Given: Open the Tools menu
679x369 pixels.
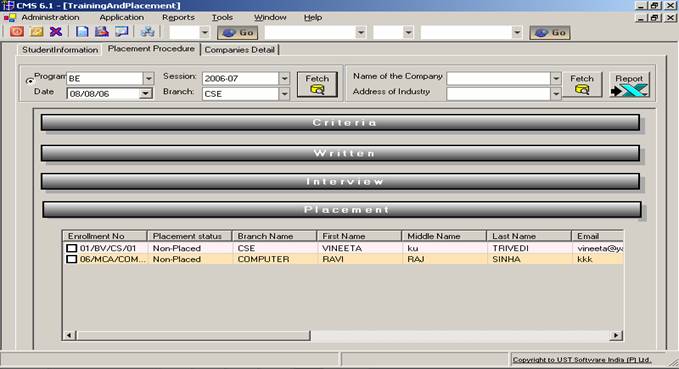Looking at the screenshot, I should coord(222,17).
